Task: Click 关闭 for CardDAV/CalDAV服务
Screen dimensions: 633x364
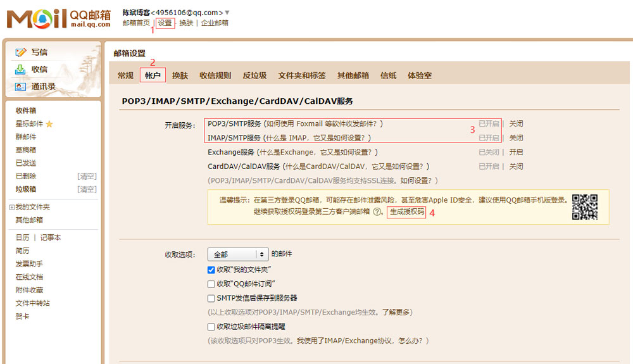Action: coord(516,166)
